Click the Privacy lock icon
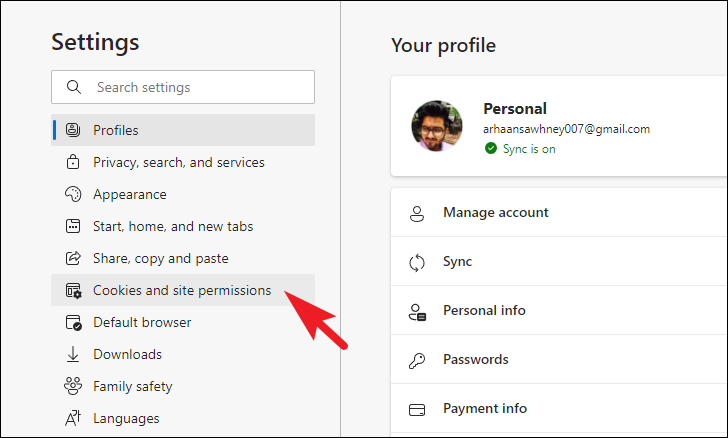The height and width of the screenshot is (438, 728). 73,162
